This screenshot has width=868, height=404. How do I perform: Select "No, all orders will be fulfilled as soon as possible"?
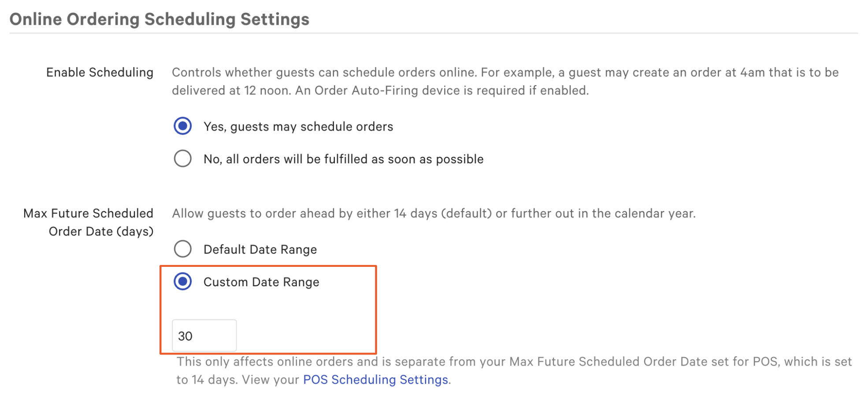coord(182,159)
